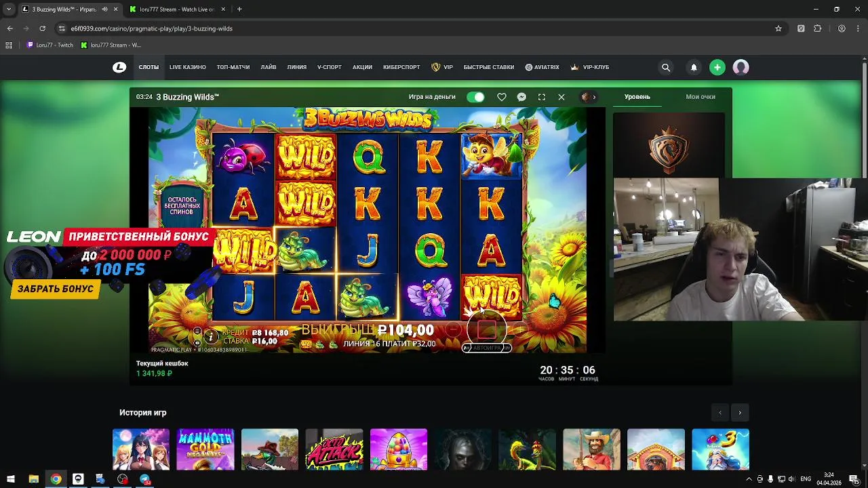Open the tab search dropdown arrow
Image resolution: width=868 pixels, height=488 pixels.
pos(8,9)
